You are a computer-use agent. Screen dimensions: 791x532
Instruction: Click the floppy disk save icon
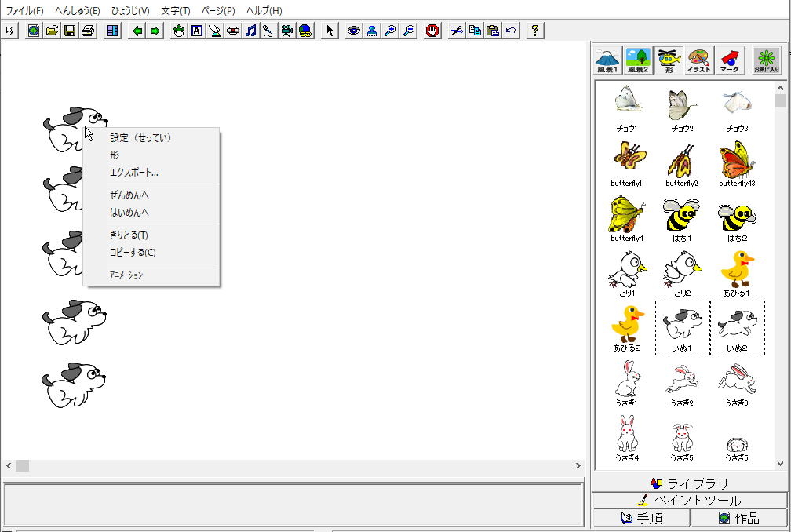point(70,31)
